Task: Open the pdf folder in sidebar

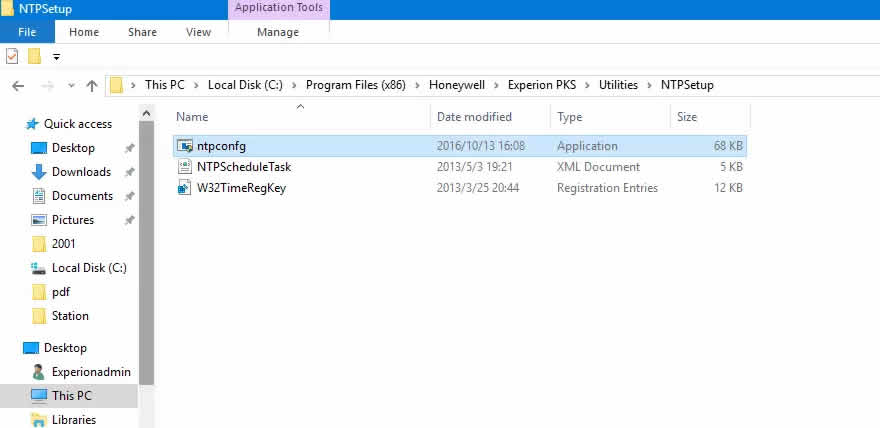Action: click(61, 292)
